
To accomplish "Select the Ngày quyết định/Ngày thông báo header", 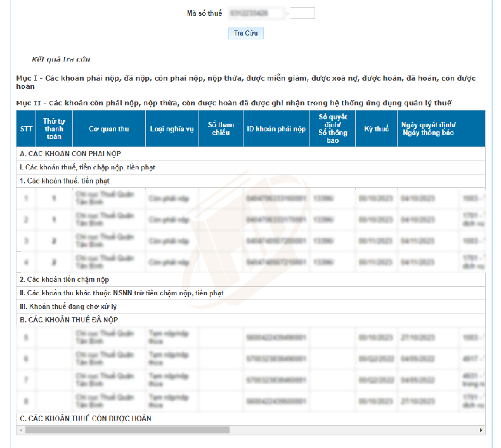I will click(x=429, y=129).
